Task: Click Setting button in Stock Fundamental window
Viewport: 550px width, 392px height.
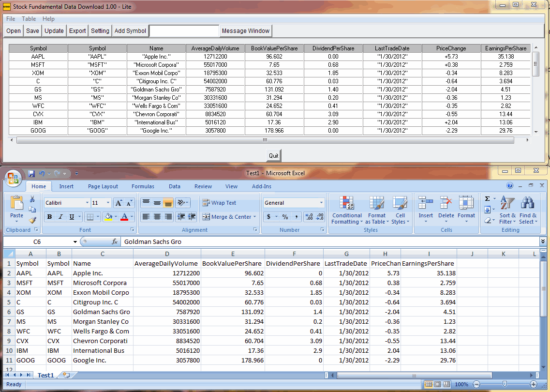Action: coord(100,31)
